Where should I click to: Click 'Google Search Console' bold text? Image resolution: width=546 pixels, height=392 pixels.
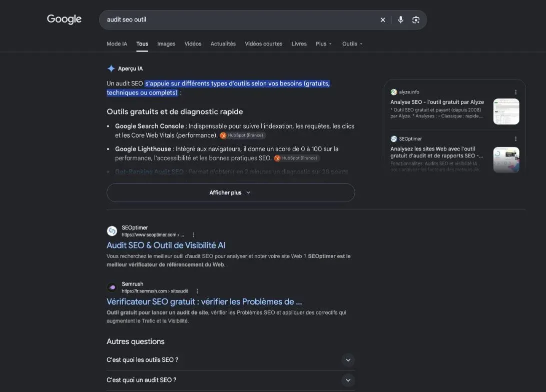[149, 126]
